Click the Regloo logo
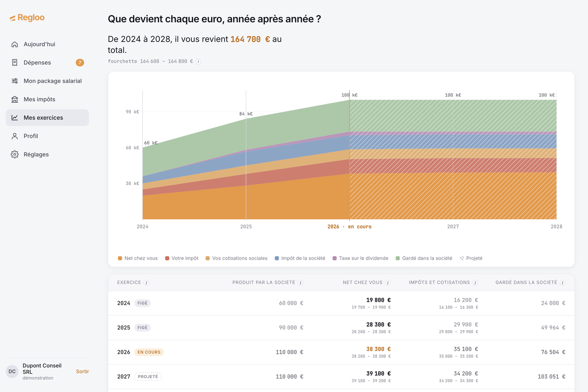The image size is (588, 392). tap(27, 18)
